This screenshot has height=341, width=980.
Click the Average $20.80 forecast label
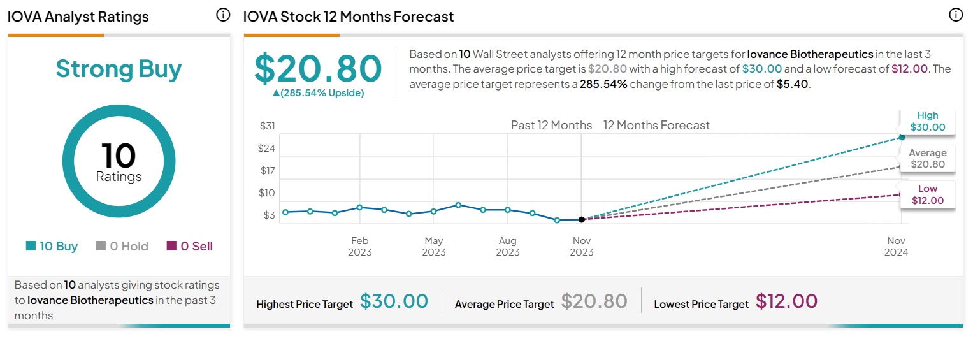coord(928,159)
